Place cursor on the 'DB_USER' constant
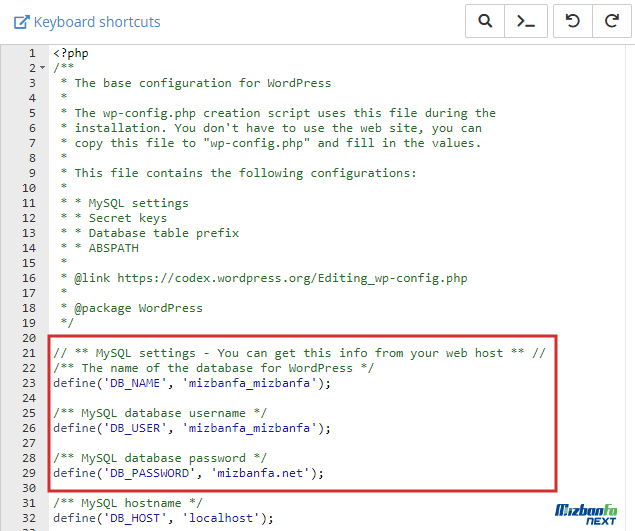 point(128,428)
